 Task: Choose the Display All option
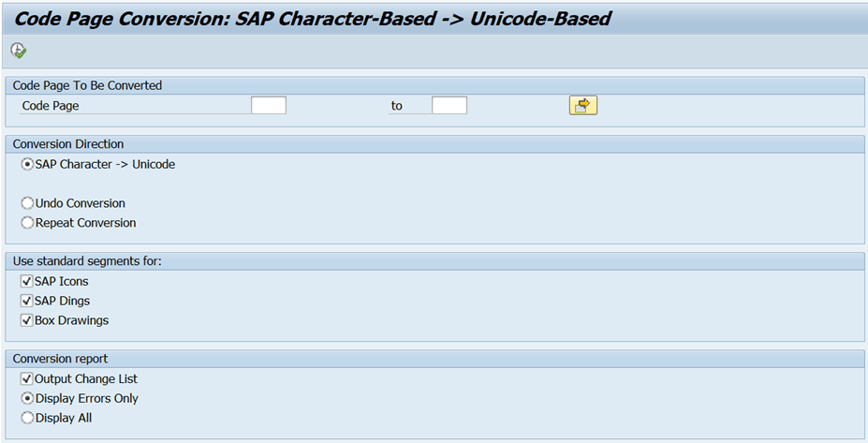(x=27, y=418)
